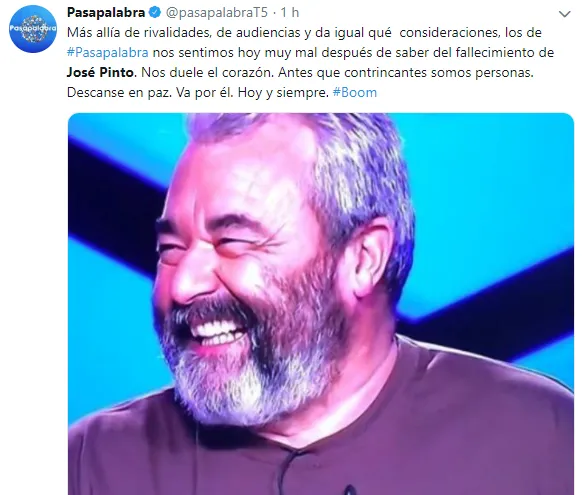Open the attached tweet photo

pyautogui.click(x=321, y=304)
